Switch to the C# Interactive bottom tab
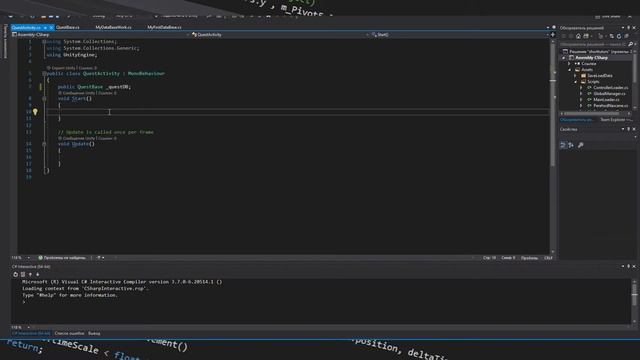This screenshot has height=360, width=640. click(31, 333)
